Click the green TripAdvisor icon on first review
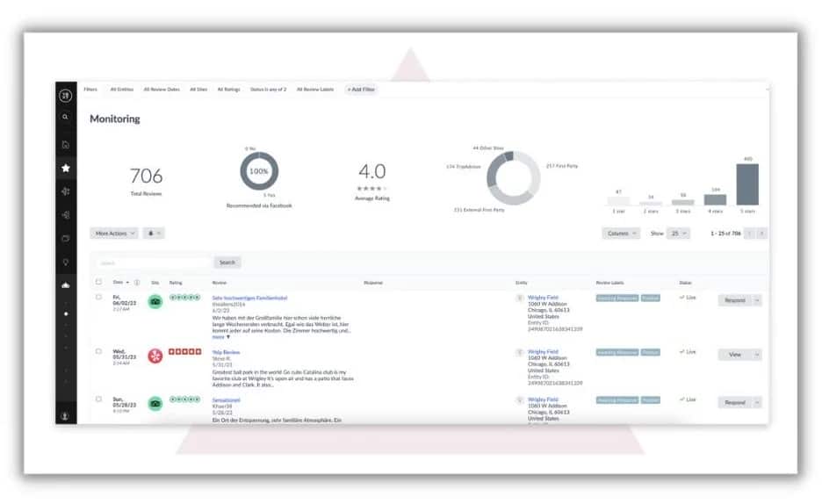The width and height of the screenshot is (822, 504). point(155,302)
